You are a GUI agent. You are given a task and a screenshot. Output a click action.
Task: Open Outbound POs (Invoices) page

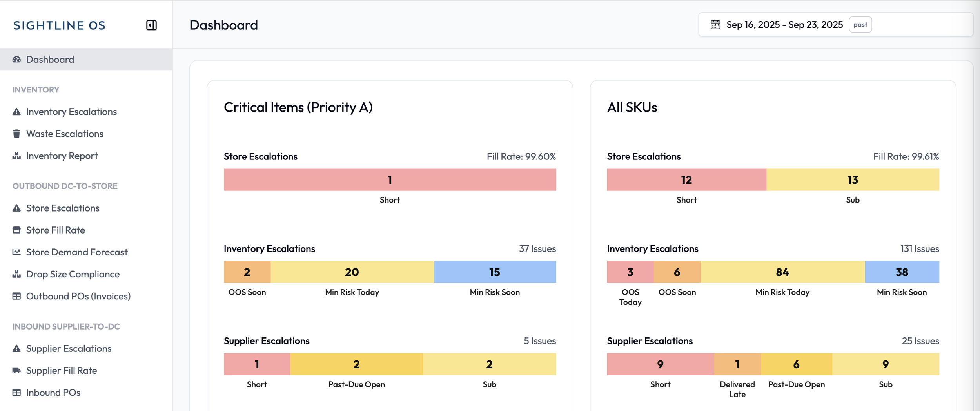point(78,296)
